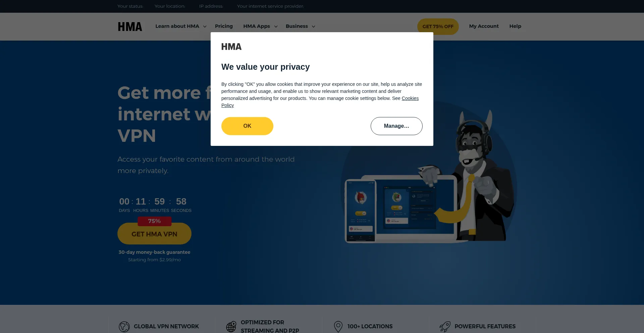Click the HMA logo in the privacy dialog
The width and height of the screenshot is (644, 333).
(231, 47)
